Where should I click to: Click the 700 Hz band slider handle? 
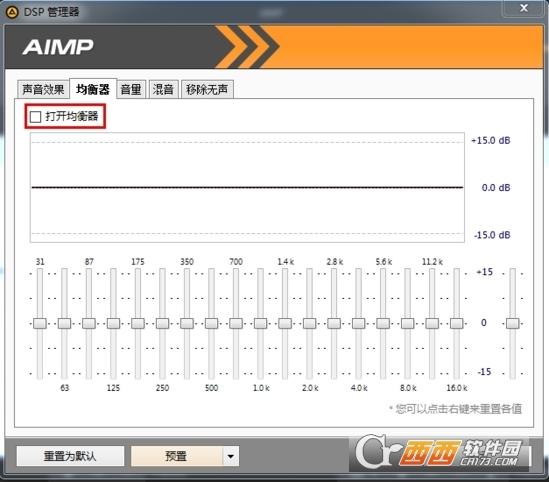236,323
